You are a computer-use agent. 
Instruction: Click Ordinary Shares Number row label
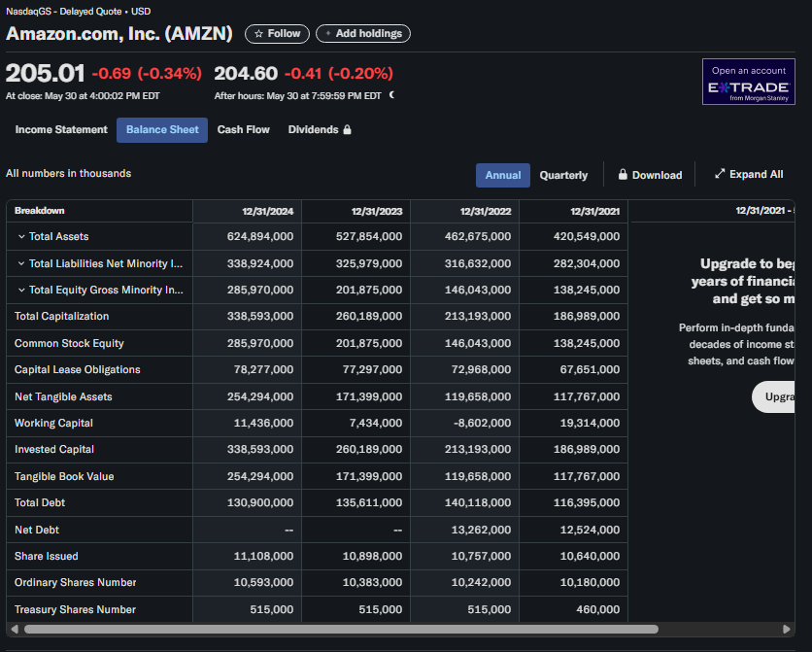(x=75, y=583)
